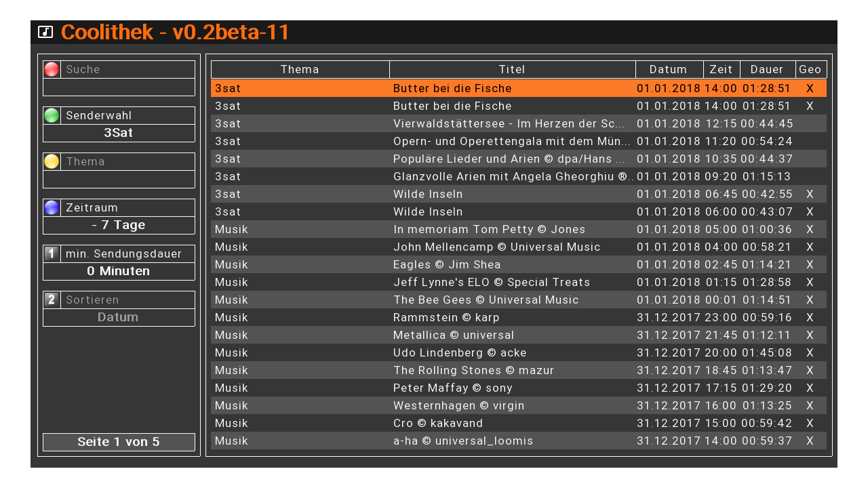Select the Rammstein © karp entry
The width and height of the screenshot is (868, 488).
(x=446, y=317)
